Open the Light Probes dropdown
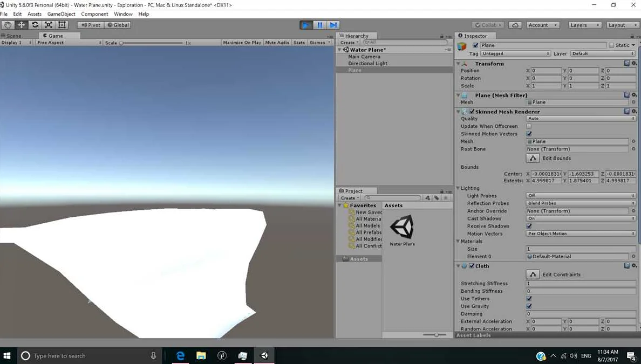Screen dimensions: 641x364 tap(581, 196)
